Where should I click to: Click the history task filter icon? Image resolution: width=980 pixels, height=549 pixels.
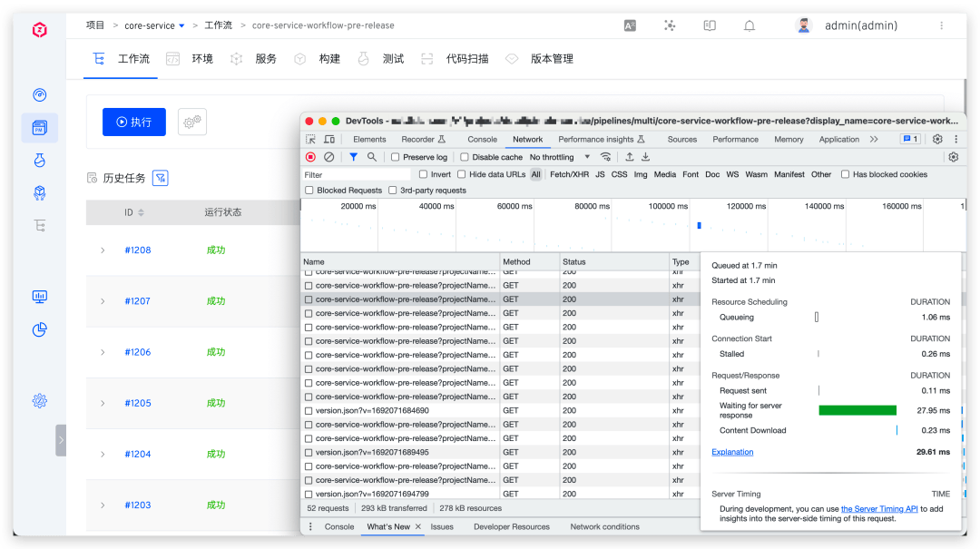click(160, 178)
